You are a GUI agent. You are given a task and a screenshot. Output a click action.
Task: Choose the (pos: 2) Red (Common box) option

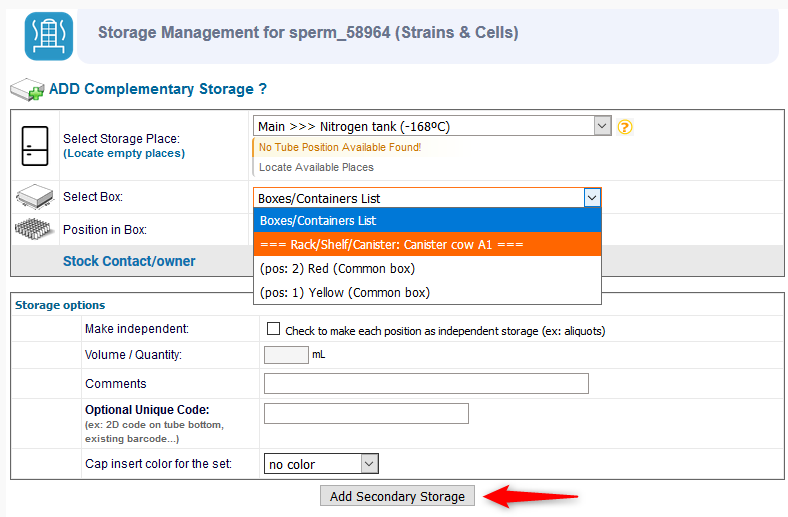tap(427, 268)
